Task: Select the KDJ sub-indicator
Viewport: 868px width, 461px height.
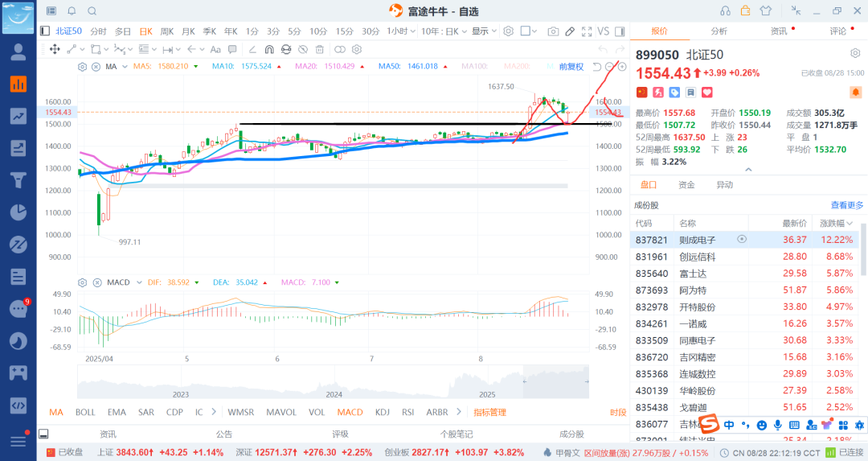Action: click(x=382, y=412)
